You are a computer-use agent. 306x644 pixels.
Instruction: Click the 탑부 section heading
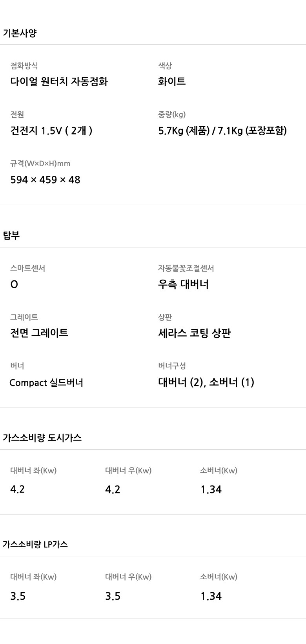pyautogui.click(x=11, y=235)
